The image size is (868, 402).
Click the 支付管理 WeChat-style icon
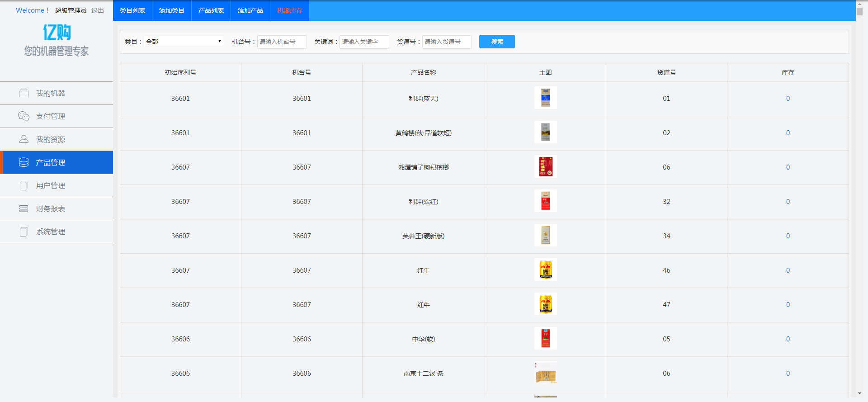pos(24,116)
